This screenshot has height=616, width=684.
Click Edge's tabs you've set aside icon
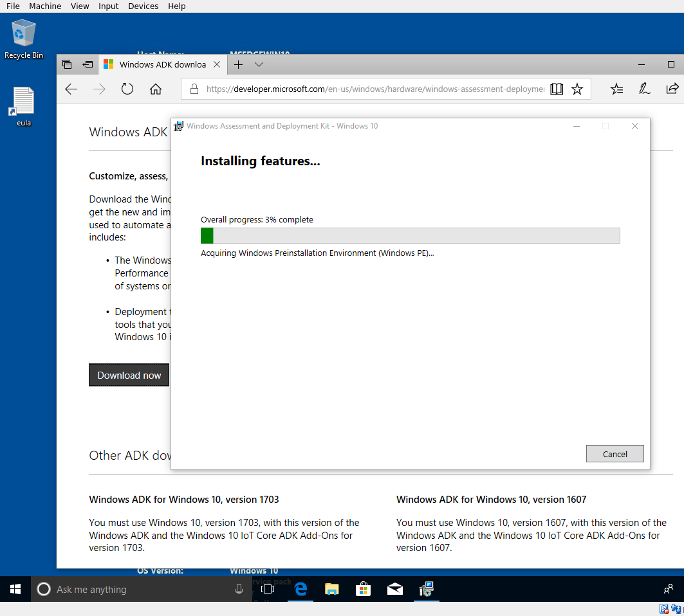click(67, 64)
